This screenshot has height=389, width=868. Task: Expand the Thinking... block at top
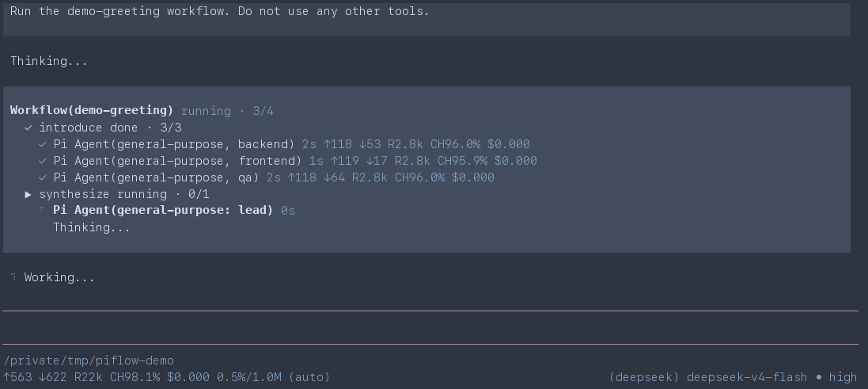point(49,62)
